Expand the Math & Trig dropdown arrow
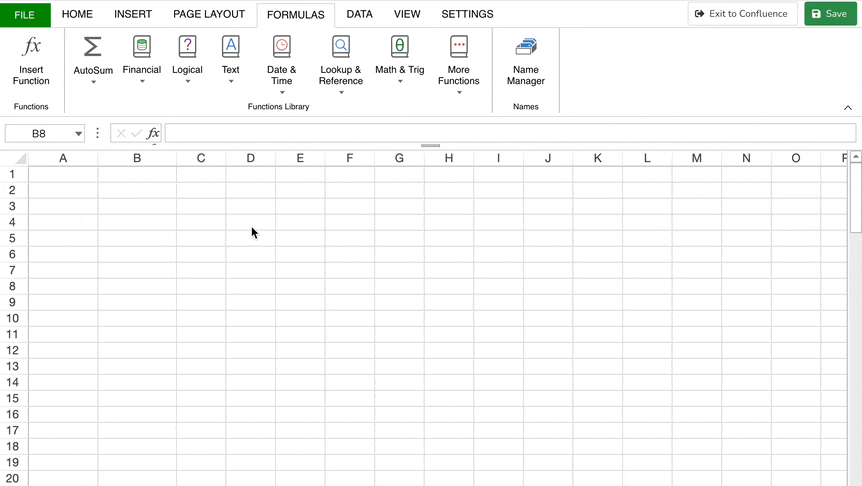 [400, 81]
